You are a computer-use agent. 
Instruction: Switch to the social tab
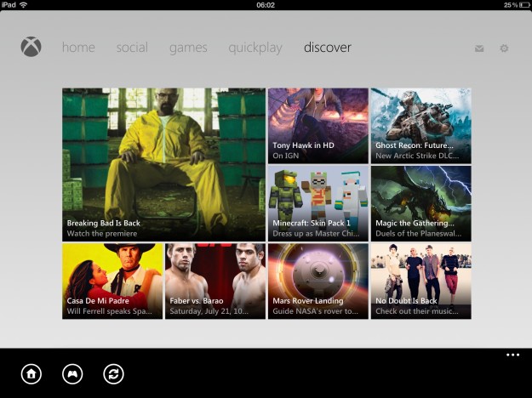(132, 47)
